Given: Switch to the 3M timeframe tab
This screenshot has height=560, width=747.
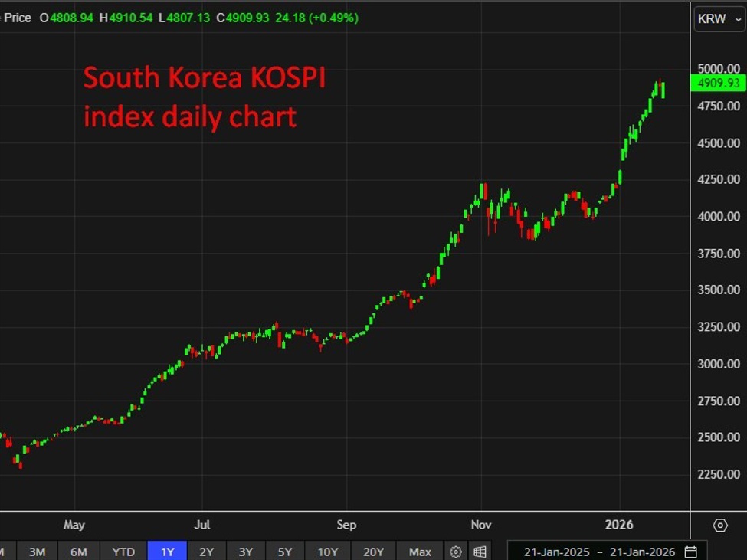Looking at the screenshot, I should click(x=37, y=551).
